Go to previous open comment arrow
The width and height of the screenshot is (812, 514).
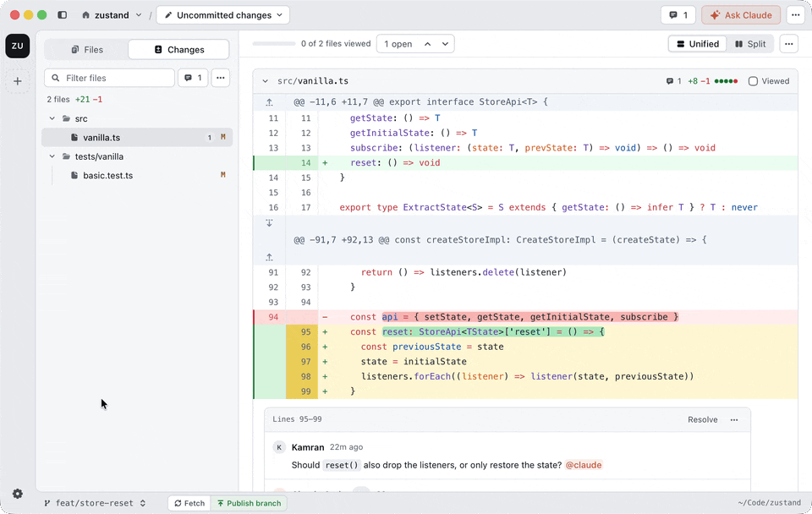coord(428,44)
